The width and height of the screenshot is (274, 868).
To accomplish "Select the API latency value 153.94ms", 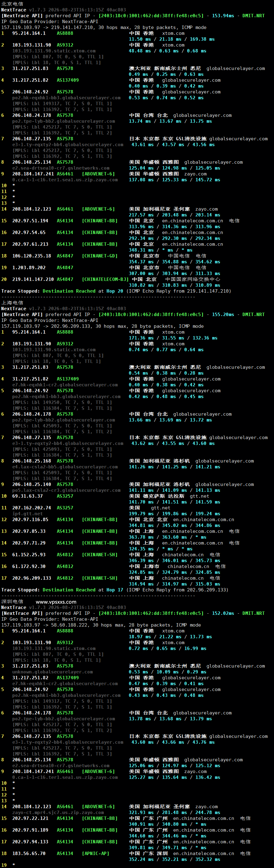I will click(x=223, y=15).
